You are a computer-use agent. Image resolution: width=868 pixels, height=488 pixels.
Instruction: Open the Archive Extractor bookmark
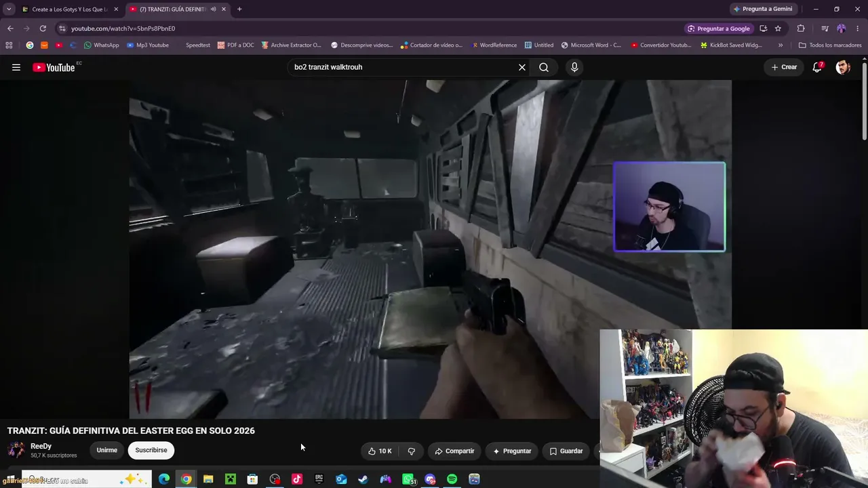pyautogui.click(x=291, y=45)
